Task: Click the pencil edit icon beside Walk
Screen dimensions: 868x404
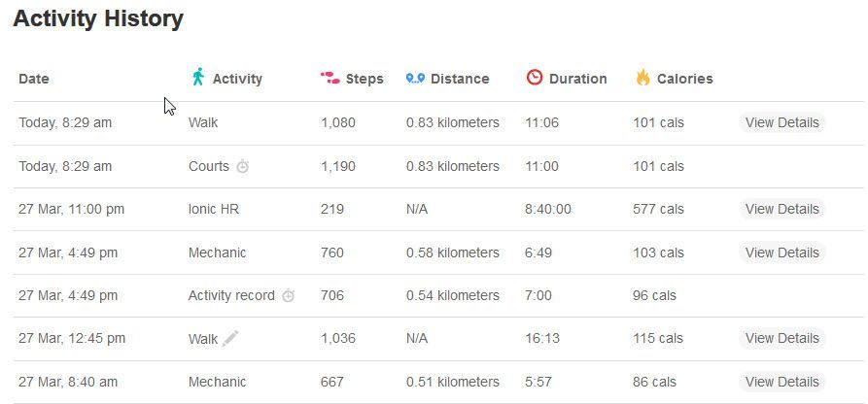Action: click(230, 338)
